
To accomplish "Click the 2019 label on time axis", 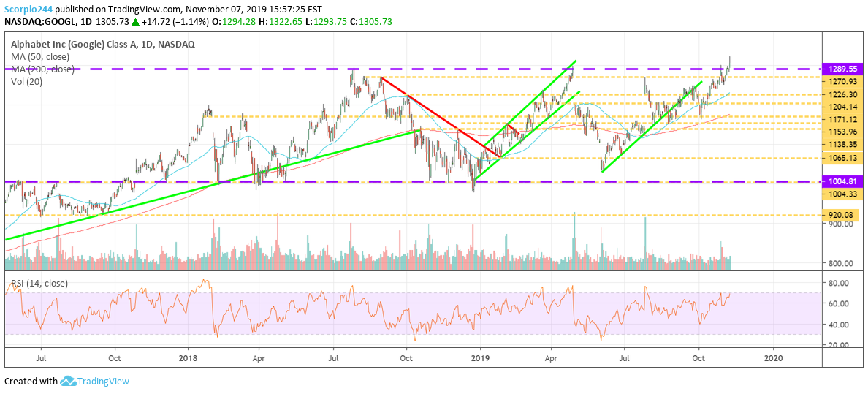I will point(481,358).
